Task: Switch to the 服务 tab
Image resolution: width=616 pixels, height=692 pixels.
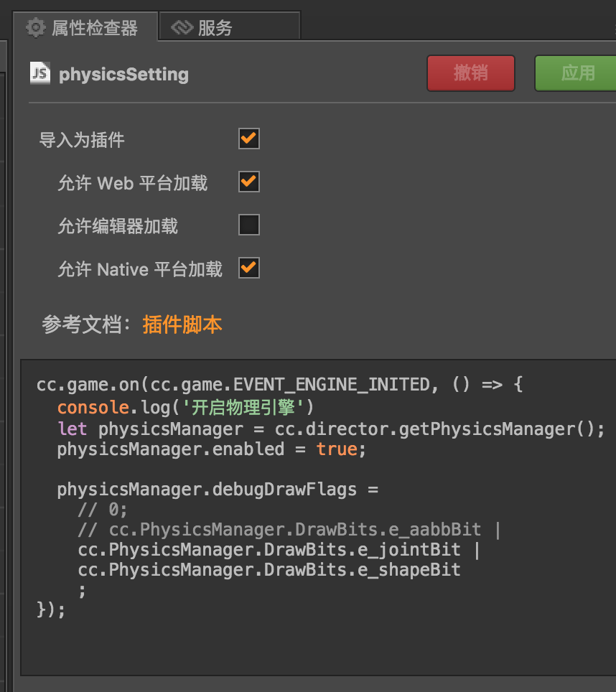Action: pos(215,28)
